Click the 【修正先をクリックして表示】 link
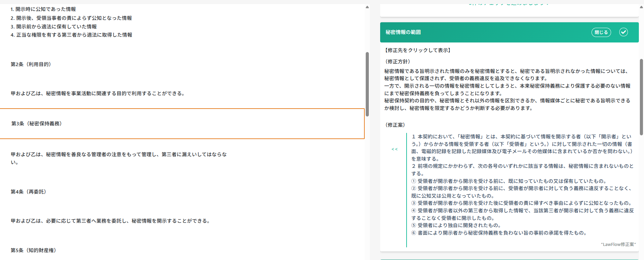The width and height of the screenshot is (644, 260). pos(418,50)
